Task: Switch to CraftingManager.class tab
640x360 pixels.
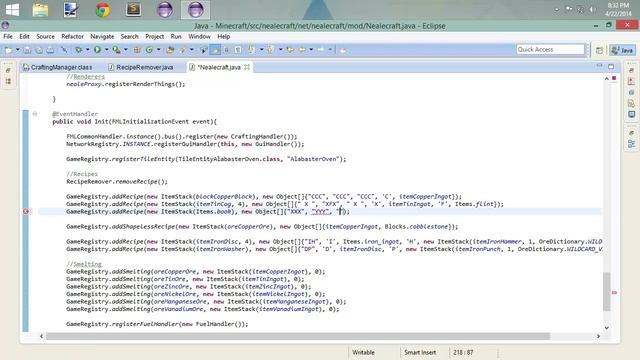Action: pos(58,67)
